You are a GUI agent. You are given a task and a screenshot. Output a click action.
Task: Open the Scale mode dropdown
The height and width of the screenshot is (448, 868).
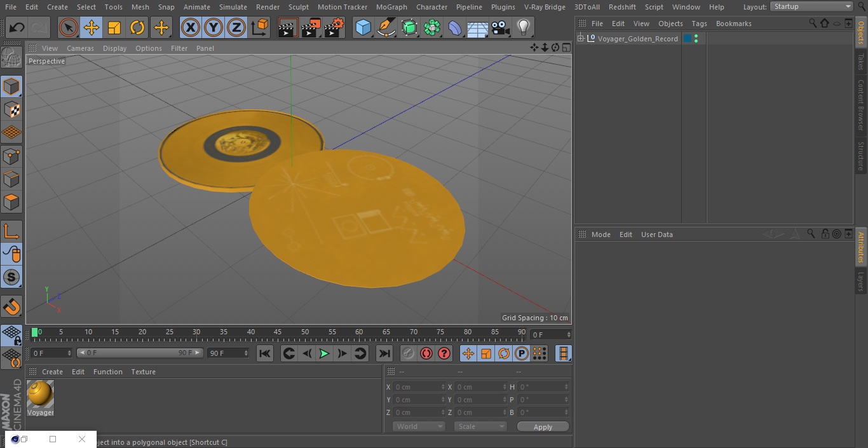(x=480, y=426)
